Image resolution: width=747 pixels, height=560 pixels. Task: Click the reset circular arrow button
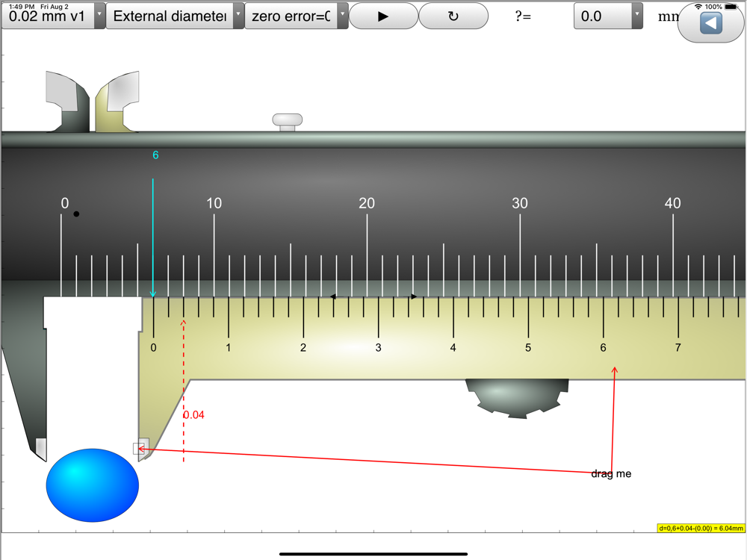pyautogui.click(x=453, y=16)
